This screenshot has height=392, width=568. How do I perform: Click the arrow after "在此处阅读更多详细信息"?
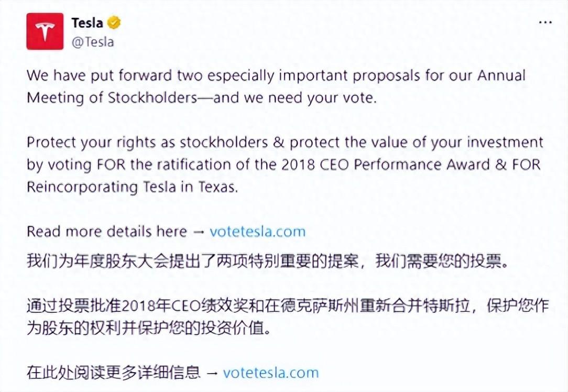point(212,373)
